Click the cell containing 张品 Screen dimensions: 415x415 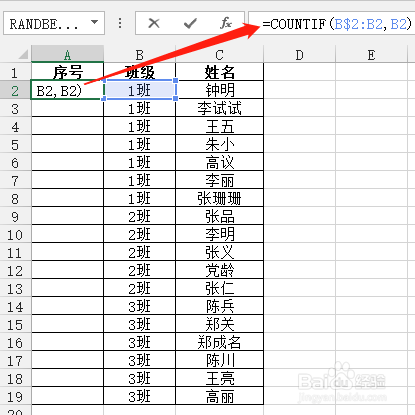point(219,216)
